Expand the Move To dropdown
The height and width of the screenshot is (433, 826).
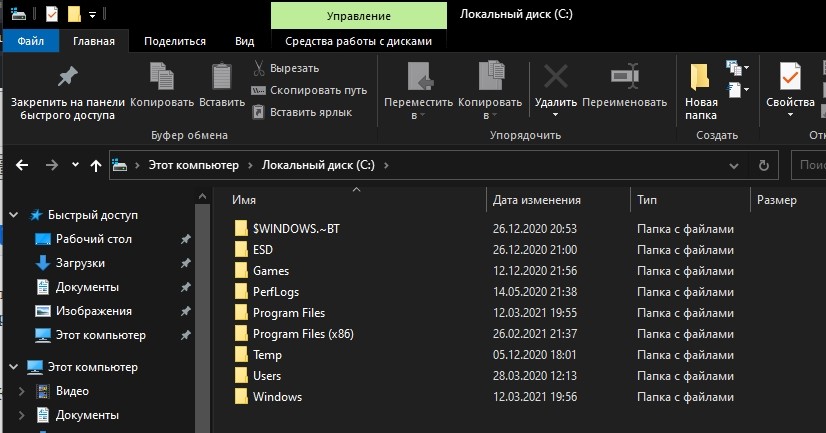(417, 115)
